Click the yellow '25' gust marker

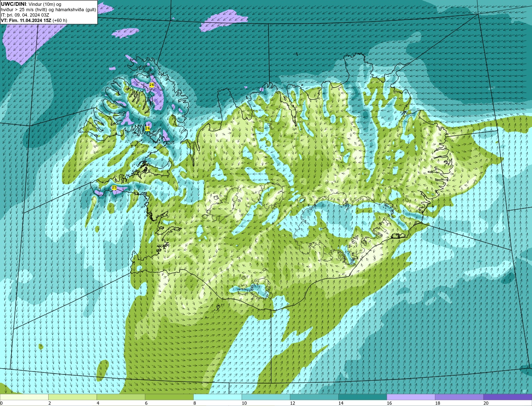(114, 188)
